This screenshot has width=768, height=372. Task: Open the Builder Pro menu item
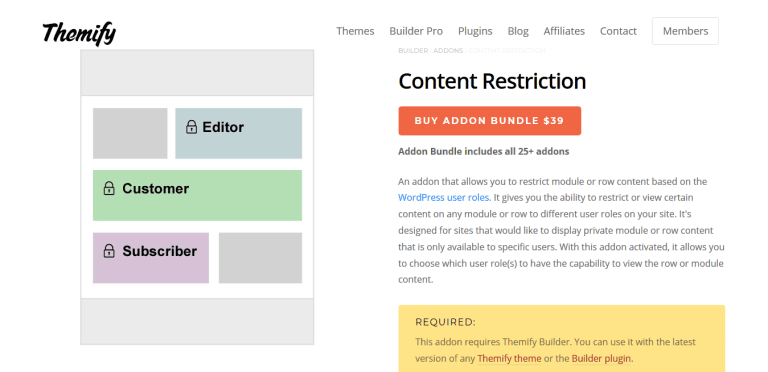pyautogui.click(x=416, y=31)
